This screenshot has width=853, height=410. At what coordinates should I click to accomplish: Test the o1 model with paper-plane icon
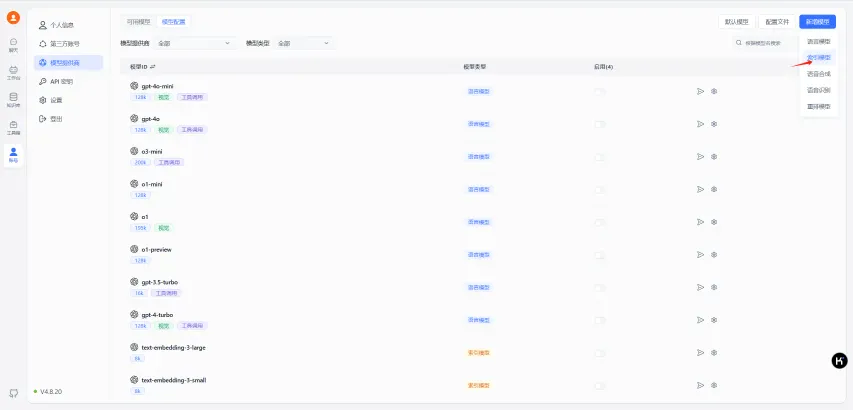[x=700, y=222]
